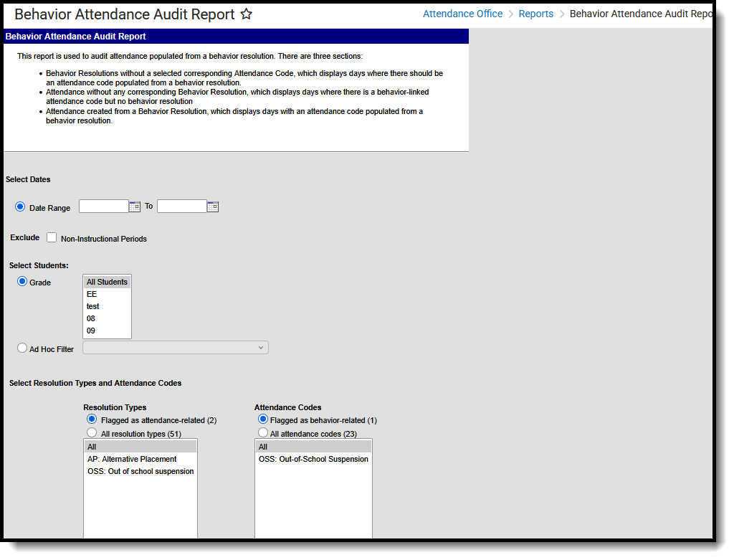This screenshot has width=734, height=560.
Task: Check Exclude Non-Instructional Periods
Action: tap(52, 237)
